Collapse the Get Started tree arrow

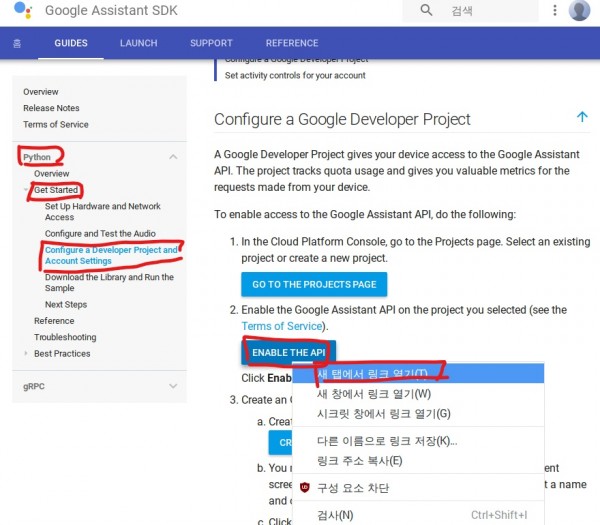tap(26, 189)
